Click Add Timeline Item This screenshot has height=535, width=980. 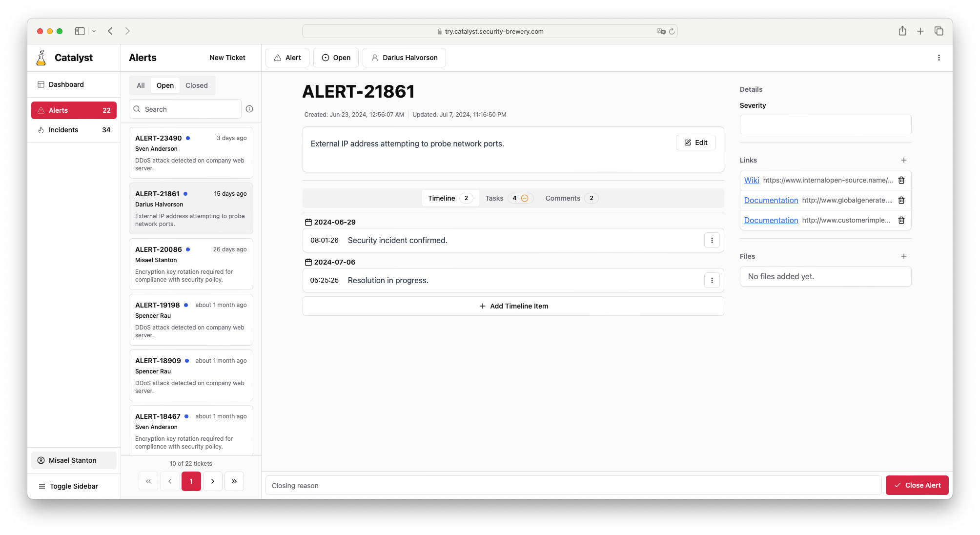[513, 306]
